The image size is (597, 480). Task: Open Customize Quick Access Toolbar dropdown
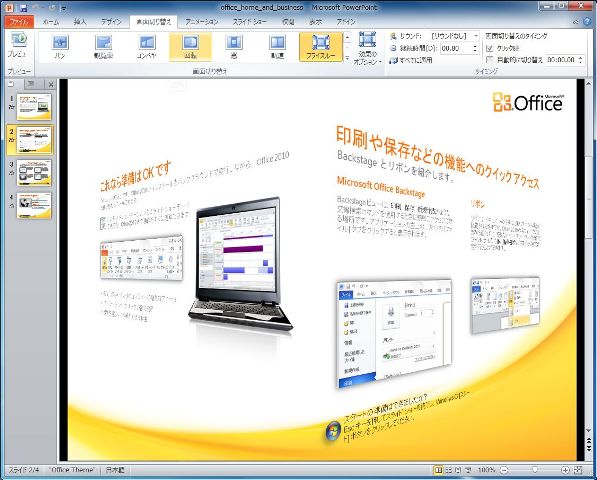coord(64,8)
